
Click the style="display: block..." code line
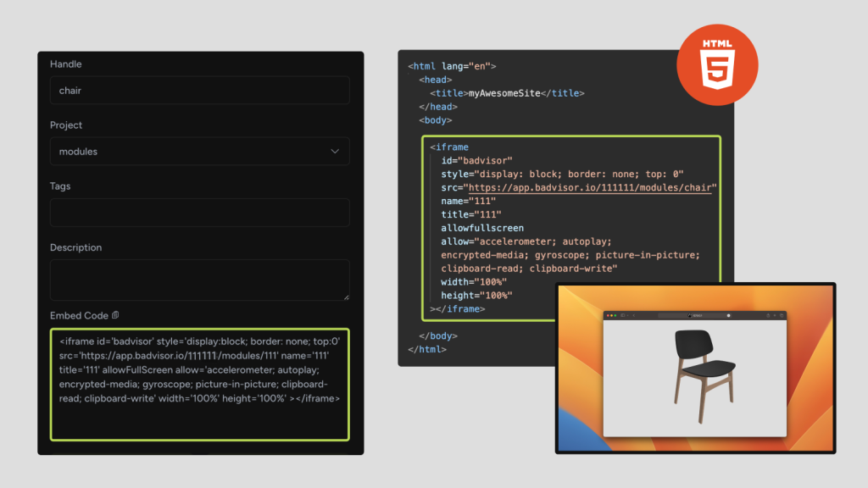click(563, 174)
